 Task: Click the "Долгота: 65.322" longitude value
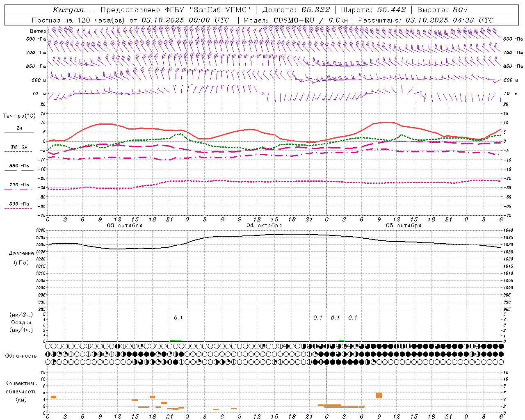click(x=296, y=10)
